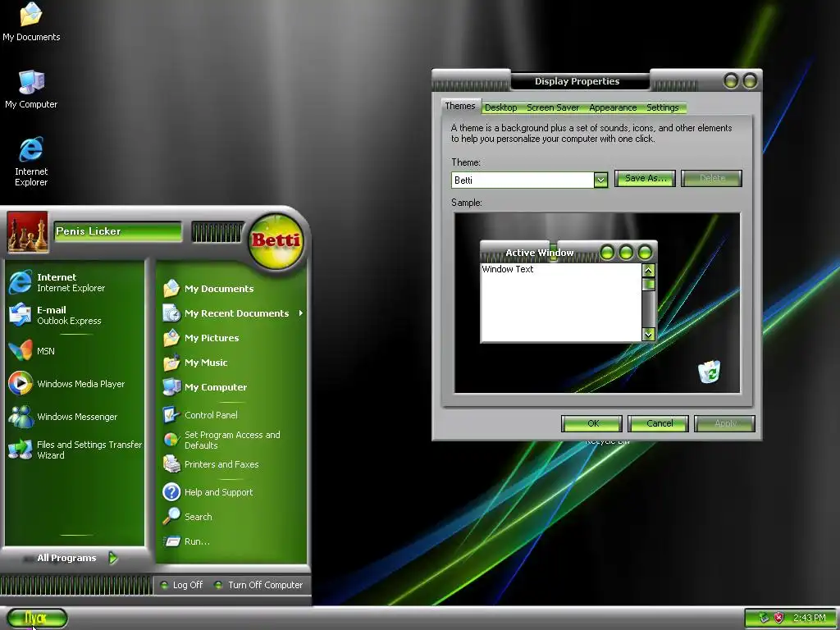Click OK in Display Properties
This screenshot has height=630, width=840.
tap(592, 423)
